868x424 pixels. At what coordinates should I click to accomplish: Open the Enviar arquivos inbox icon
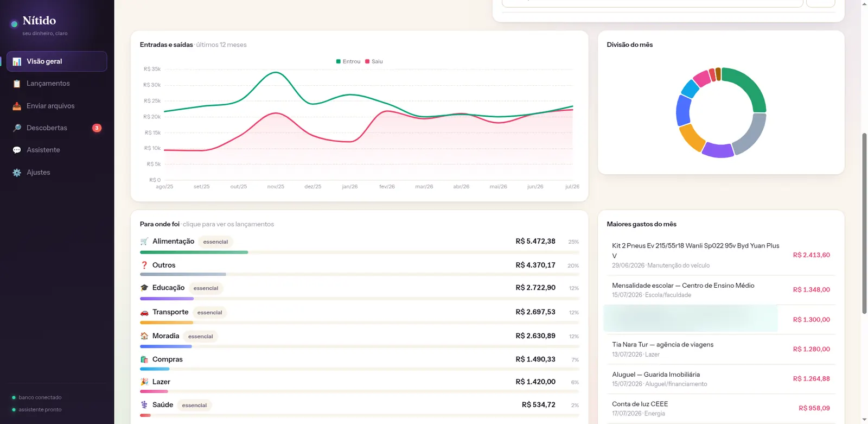pos(17,106)
